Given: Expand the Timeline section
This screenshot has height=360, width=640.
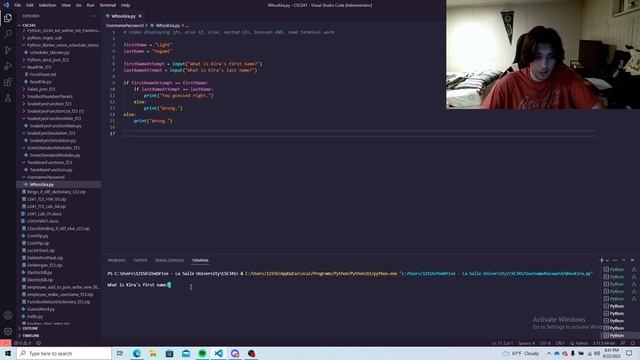Looking at the screenshot, I should coord(31,336).
